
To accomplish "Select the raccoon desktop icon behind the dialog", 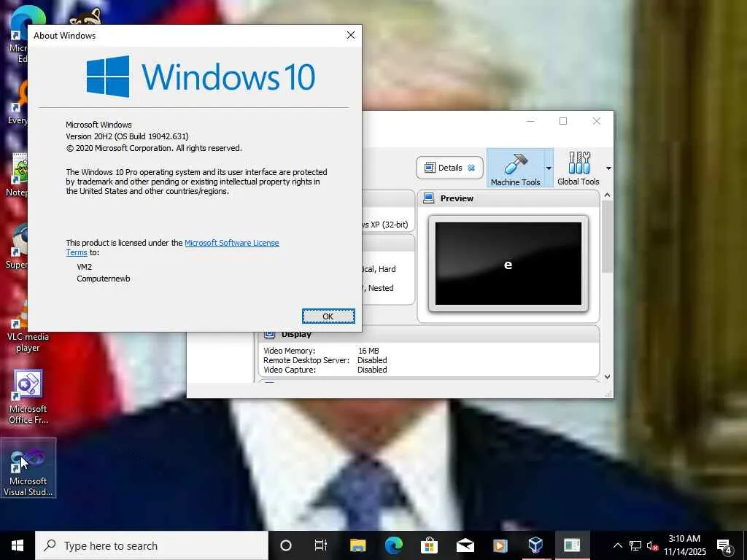I will point(86,16).
